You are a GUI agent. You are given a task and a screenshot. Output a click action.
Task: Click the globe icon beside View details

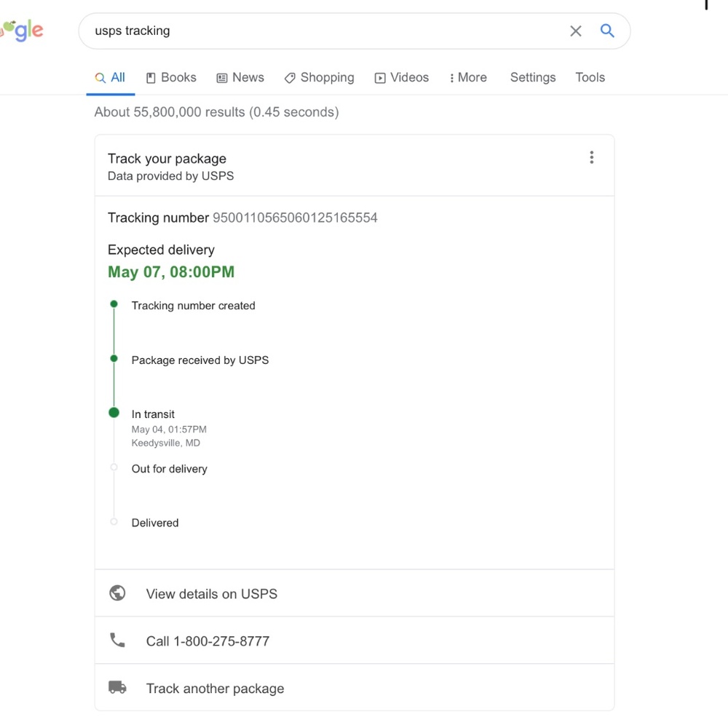coord(117,593)
